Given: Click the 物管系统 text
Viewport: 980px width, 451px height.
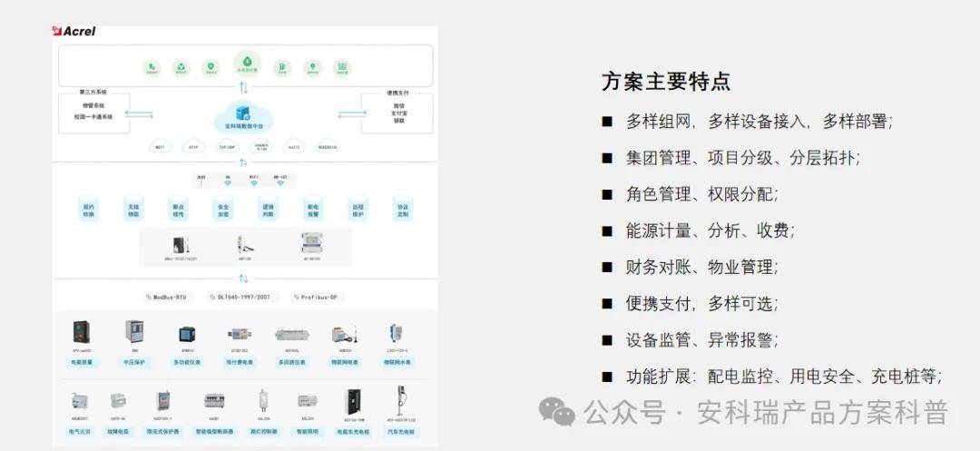Looking at the screenshot, I should coord(93,106).
